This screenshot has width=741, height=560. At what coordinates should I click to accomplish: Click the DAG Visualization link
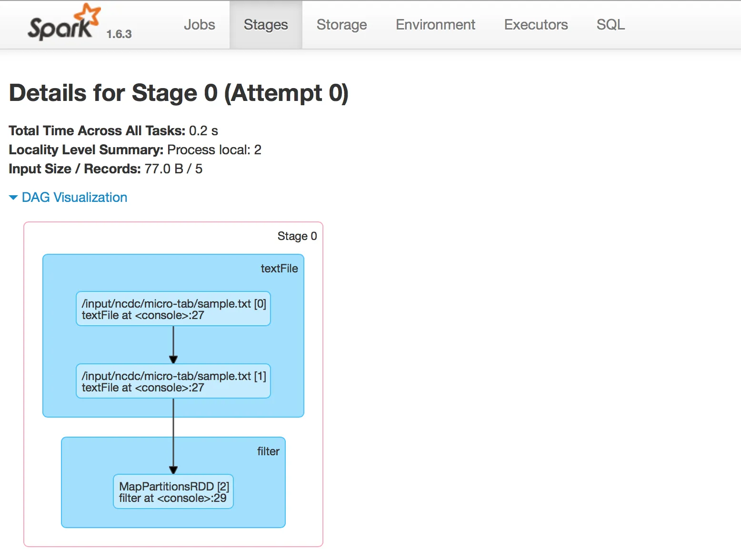[74, 198]
